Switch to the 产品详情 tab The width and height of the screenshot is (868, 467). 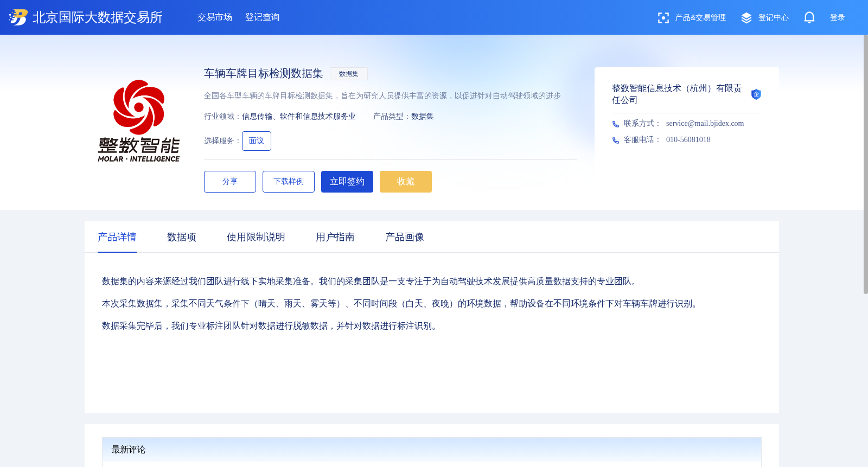click(117, 237)
